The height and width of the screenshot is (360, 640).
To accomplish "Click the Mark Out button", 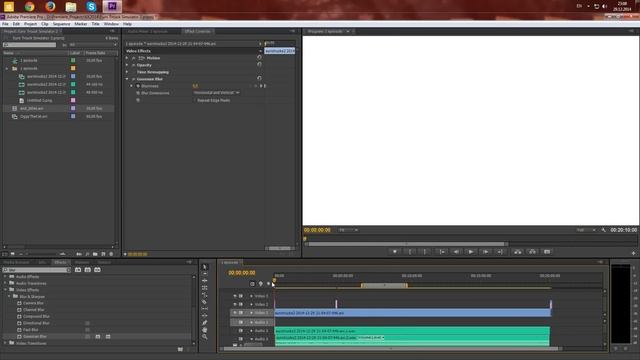I will click(424, 252).
